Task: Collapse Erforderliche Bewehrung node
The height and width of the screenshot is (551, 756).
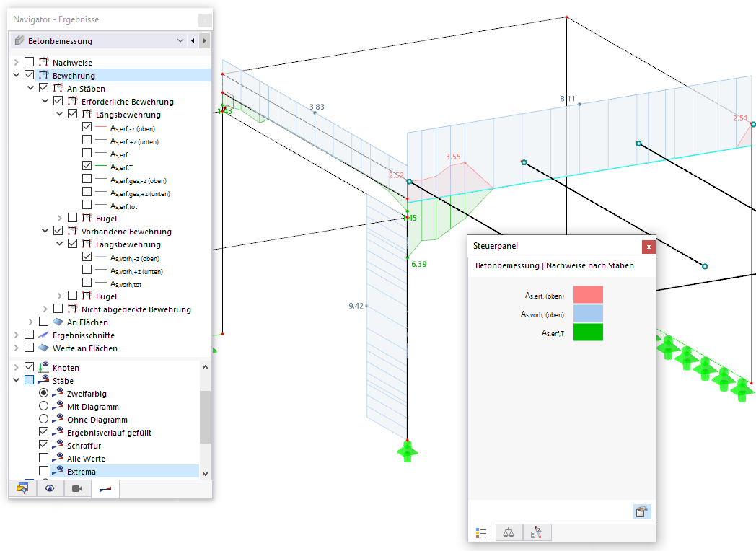Action: [45, 101]
